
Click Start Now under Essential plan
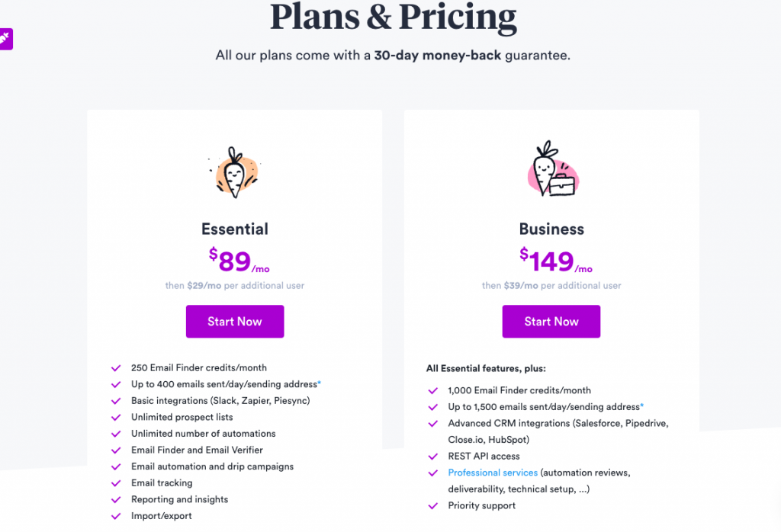pos(235,322)
